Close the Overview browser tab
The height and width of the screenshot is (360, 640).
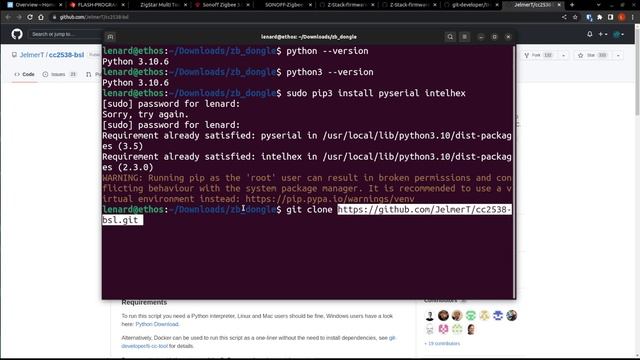click(60, 5)
